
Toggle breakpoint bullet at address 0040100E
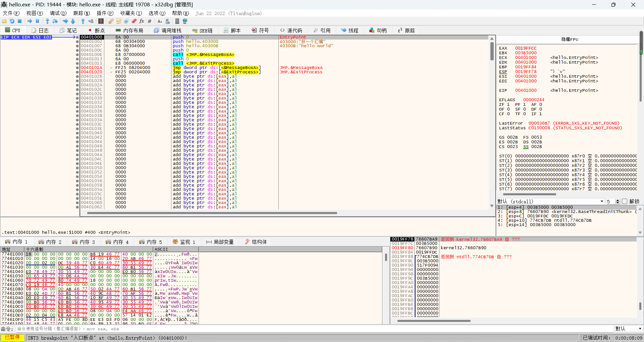coord(77,55)
